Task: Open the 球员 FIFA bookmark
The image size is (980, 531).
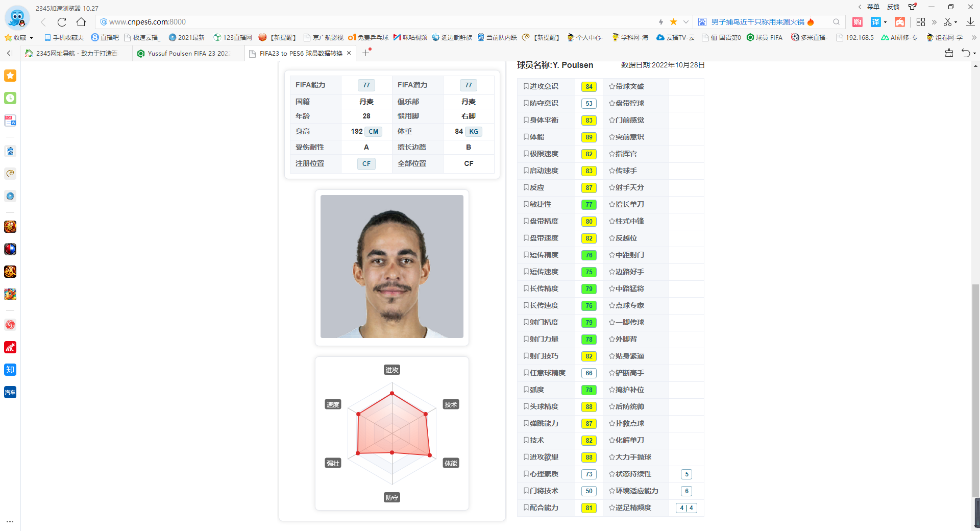Action: tap(765, 37)
